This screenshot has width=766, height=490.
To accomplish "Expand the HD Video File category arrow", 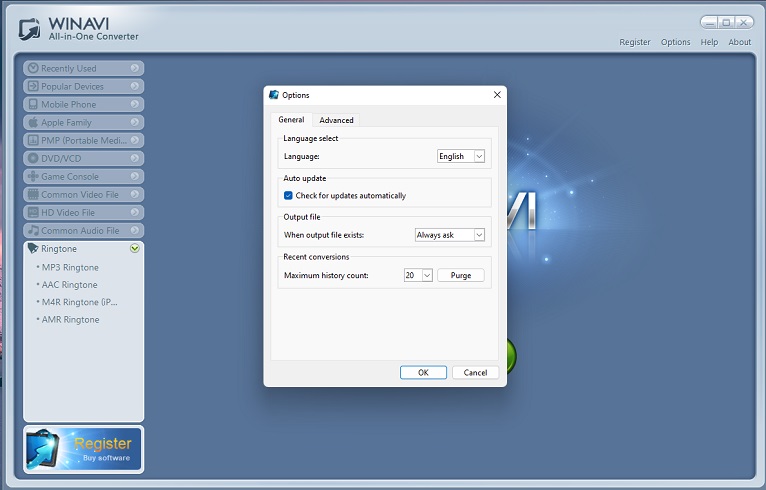I will point(134,213).
